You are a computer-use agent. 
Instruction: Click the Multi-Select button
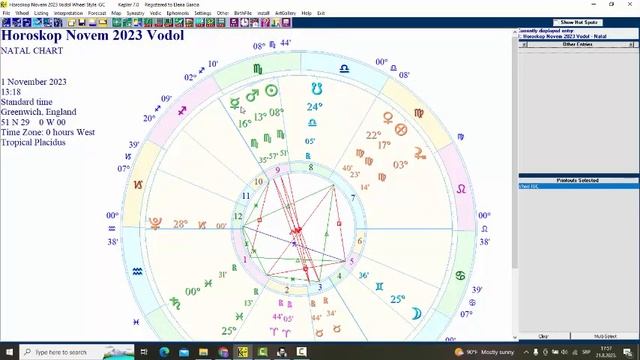pyautogui.click(x=605, y=336)
